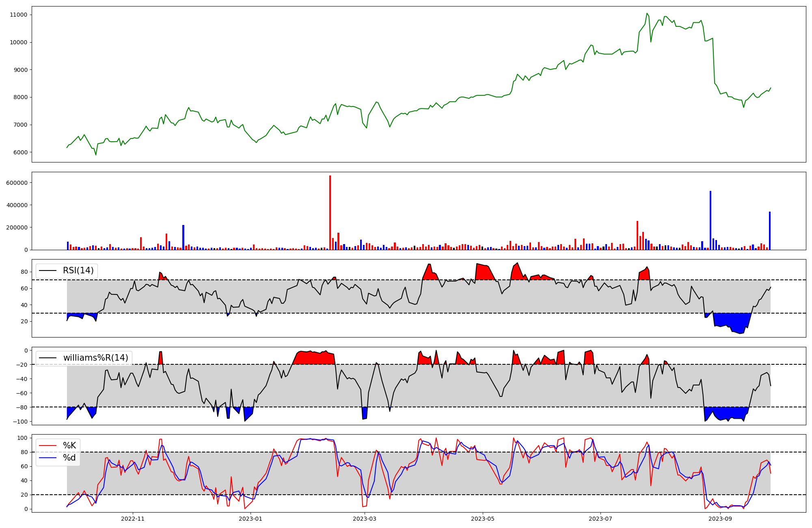The image size is (812, 528).
Task: Click the 2023-03 date axis label
Action: click(365, 519)
